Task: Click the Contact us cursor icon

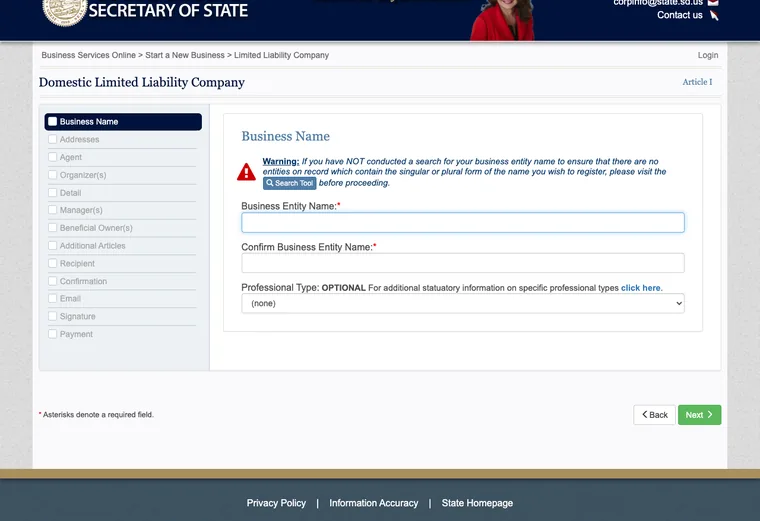Action: tap(714, 16)
